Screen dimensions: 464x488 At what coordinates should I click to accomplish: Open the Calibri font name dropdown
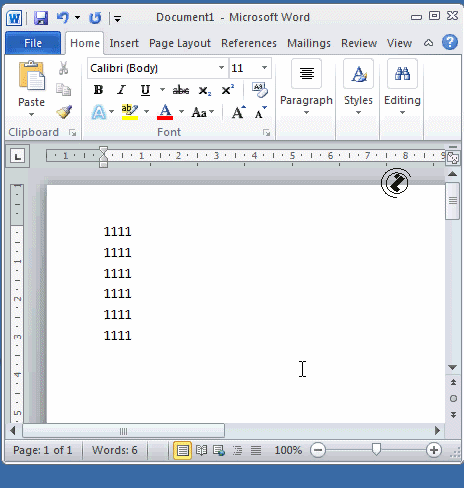click(221, 68)
